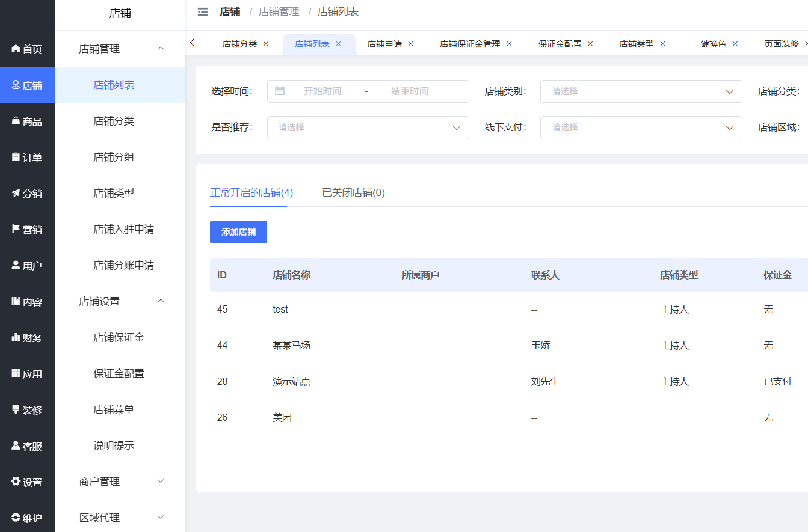Open 设置 with the gear icon
Screen dimensions: 808x532
click(x=16, y=482)
